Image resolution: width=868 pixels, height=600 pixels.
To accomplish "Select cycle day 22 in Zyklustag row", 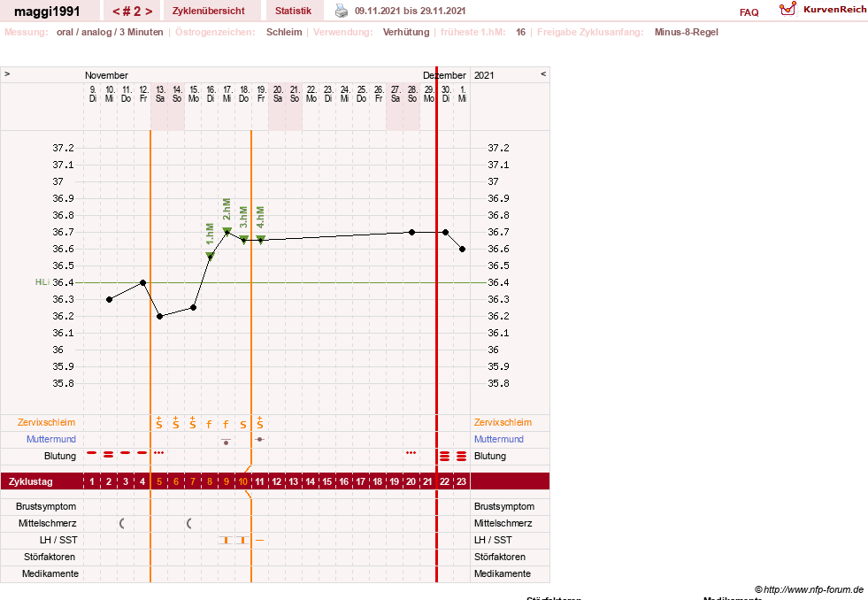I will pyautogui.click(x=444, y=481).
